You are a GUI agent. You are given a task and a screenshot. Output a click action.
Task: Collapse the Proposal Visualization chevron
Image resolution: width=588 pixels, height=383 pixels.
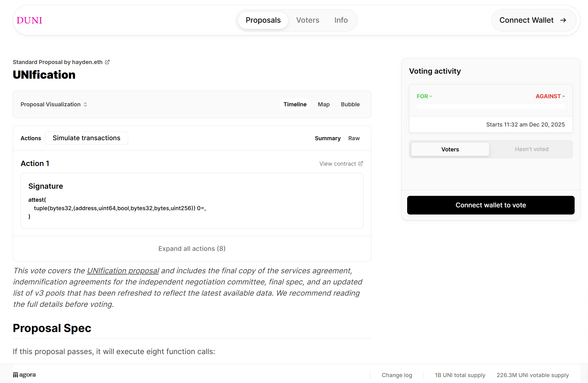click(x=85, y=104)
